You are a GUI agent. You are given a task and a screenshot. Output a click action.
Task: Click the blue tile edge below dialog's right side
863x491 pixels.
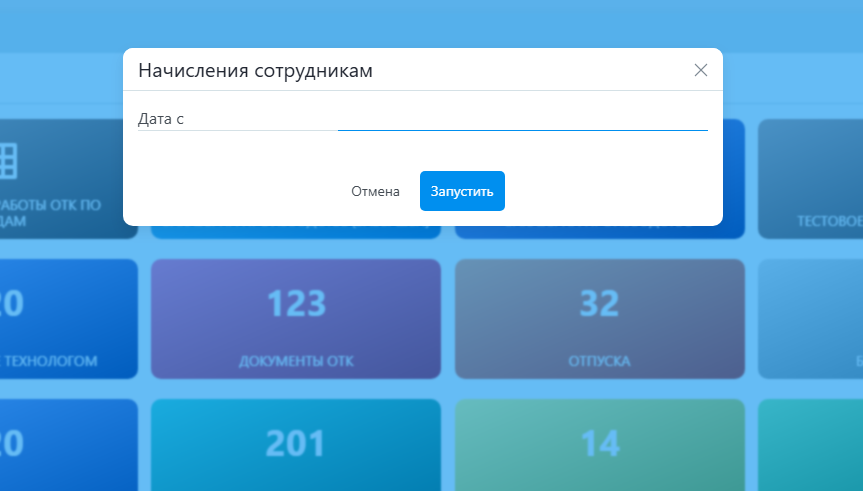[x=599, y=233]
